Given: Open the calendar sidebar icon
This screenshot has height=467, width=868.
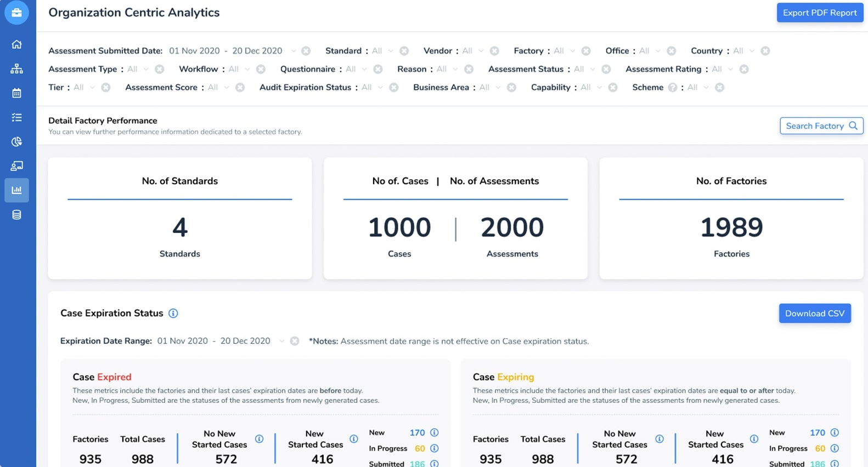Looking at the screenshot, I should coord(16,93).
